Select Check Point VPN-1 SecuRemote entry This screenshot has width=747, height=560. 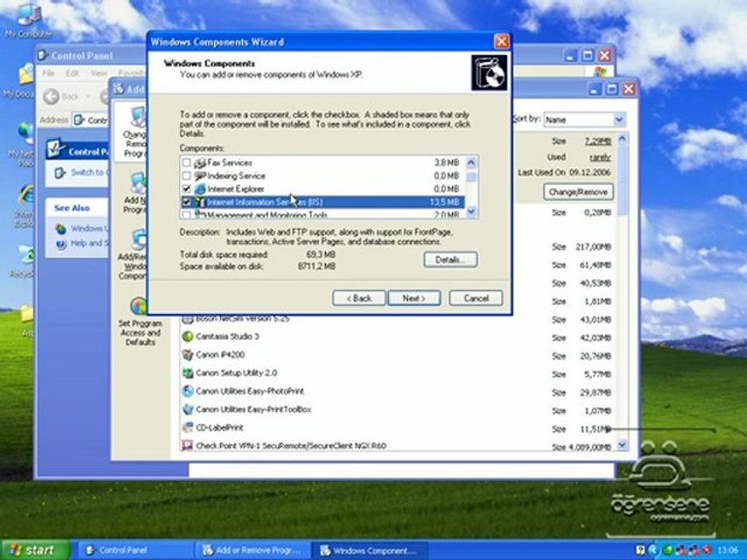pyautogui.click(x=290, y=446)
